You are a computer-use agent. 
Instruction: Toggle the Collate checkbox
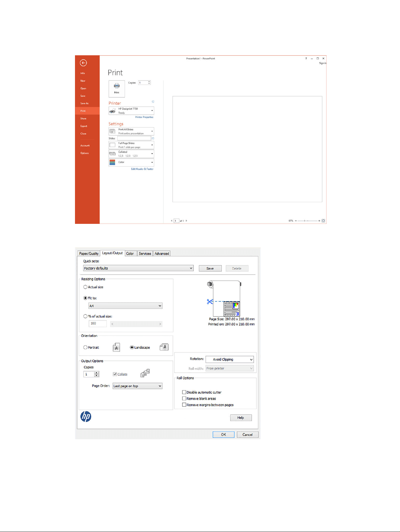click(115, 374)
